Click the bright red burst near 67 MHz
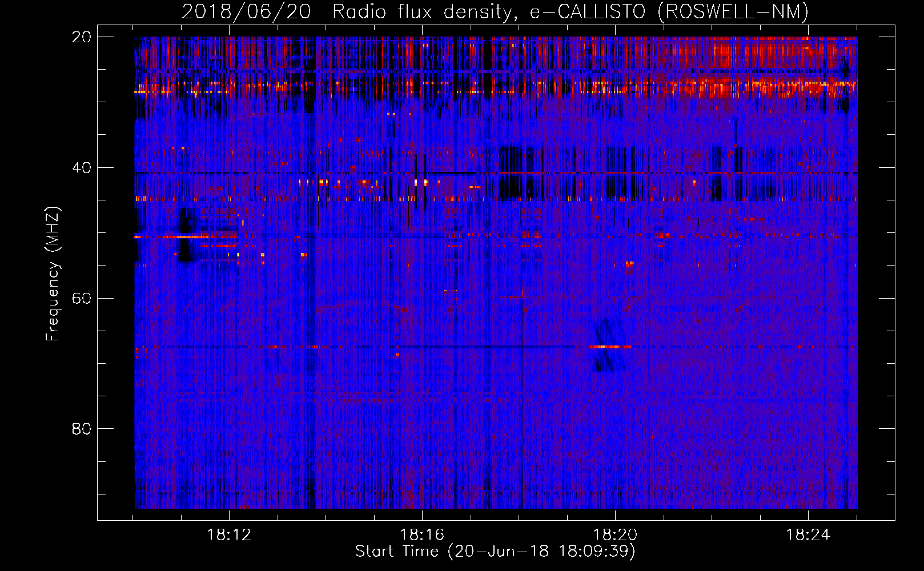The width and height of the screenshot is (924, 571). pos(610,347)
